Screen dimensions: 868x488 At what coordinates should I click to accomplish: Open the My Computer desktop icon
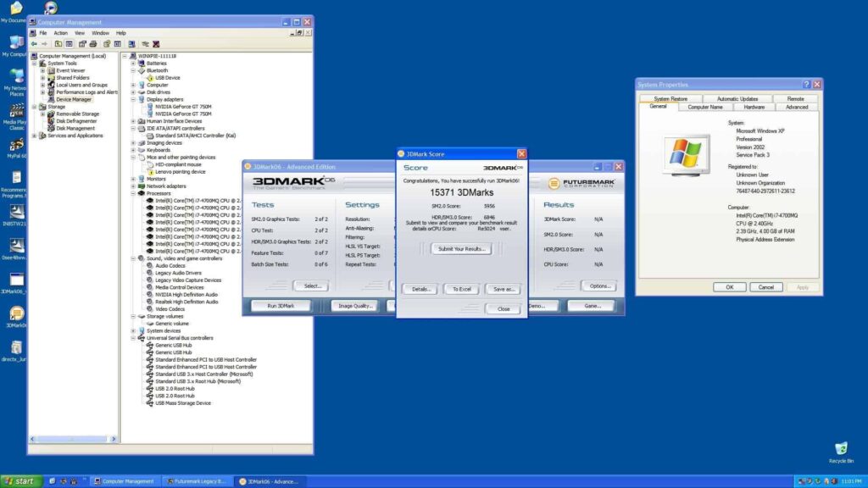[x=15, y=43]
